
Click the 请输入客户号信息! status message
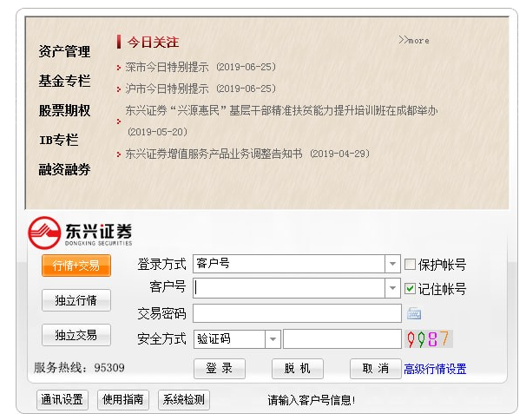point(312,400)
